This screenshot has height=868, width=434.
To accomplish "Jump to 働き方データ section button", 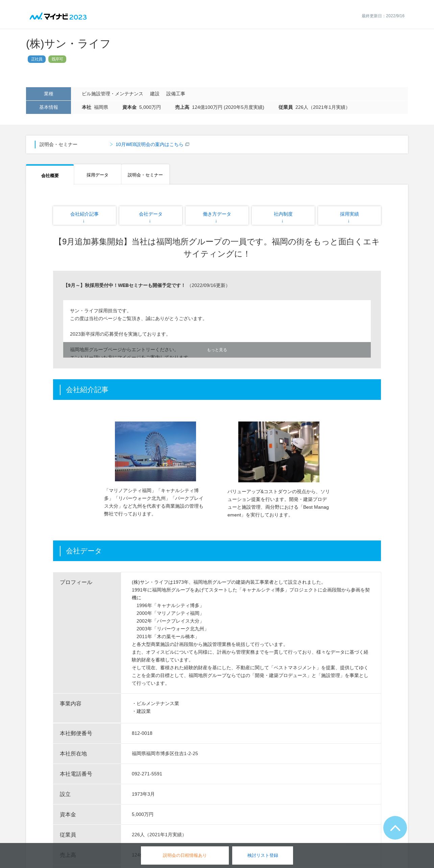I will pos(217,215).
